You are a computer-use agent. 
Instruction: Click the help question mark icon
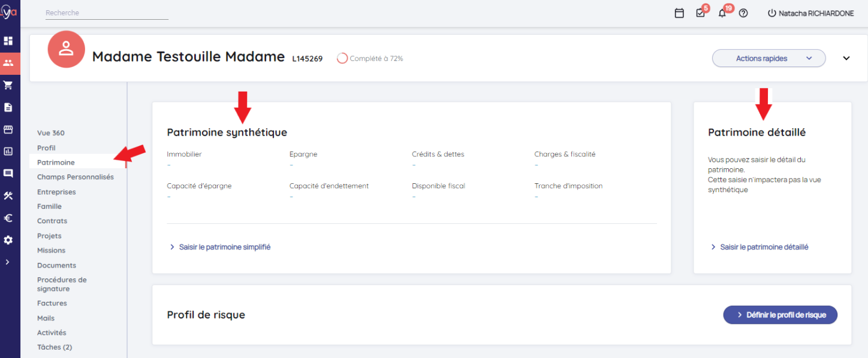tap(743, 13)
